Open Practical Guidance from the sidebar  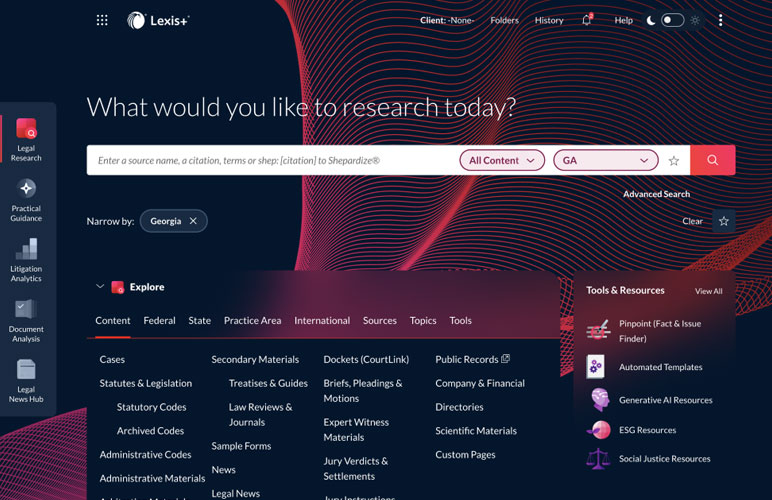click(x=26, y=200)
